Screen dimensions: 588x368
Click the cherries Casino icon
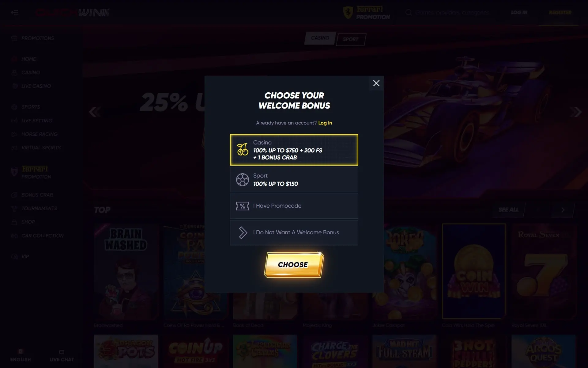[242, 149]
